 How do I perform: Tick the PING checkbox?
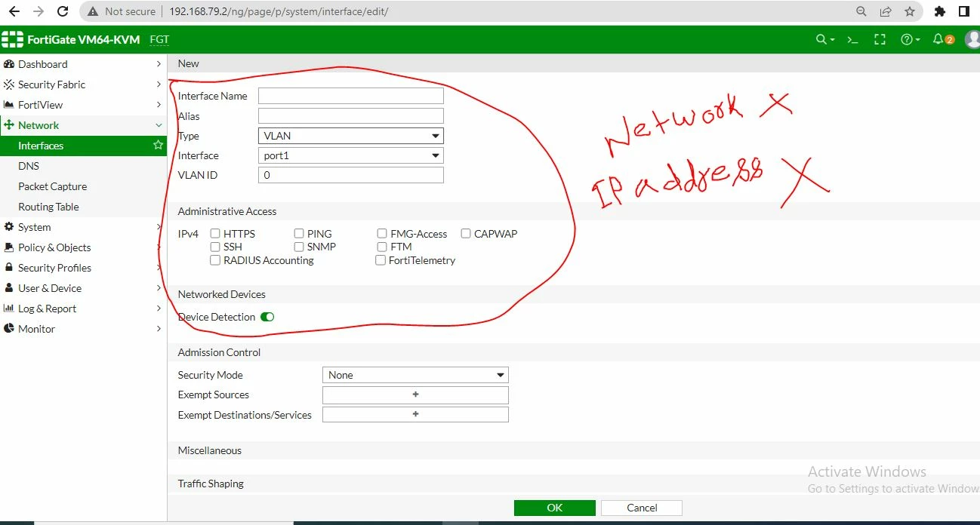click(x=299, y=234)
